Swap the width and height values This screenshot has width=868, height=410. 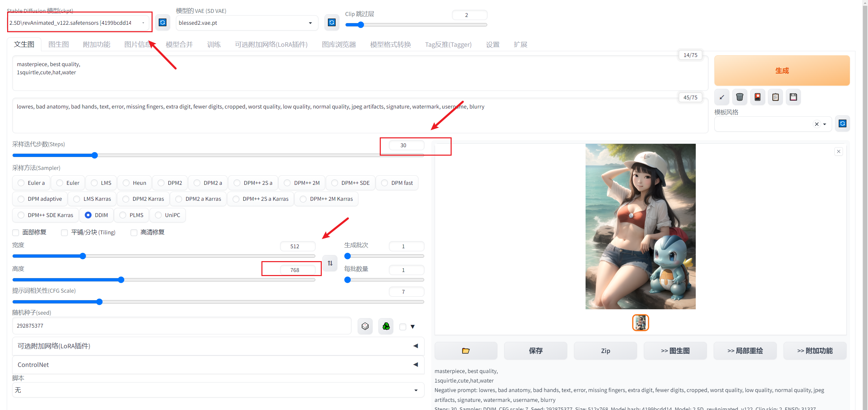(330, 263)
